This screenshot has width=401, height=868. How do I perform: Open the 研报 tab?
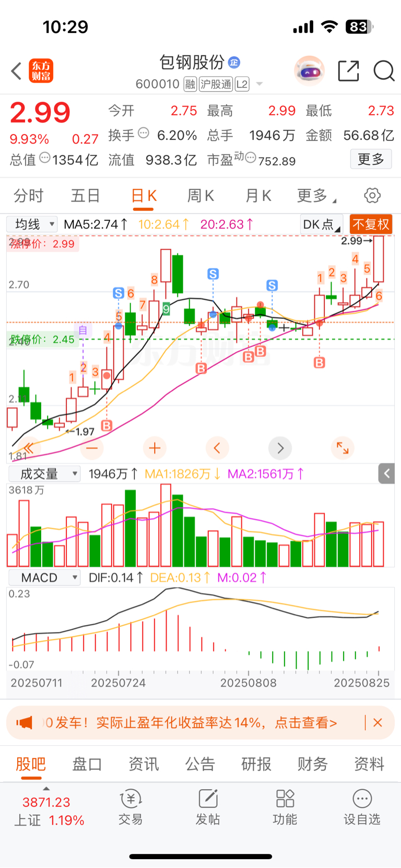256,764
